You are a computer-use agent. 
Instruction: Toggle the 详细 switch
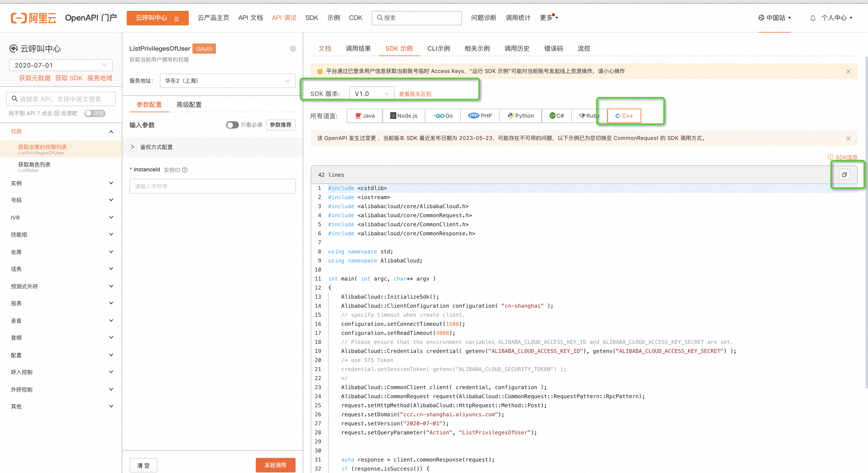click(x=95, y=113)
